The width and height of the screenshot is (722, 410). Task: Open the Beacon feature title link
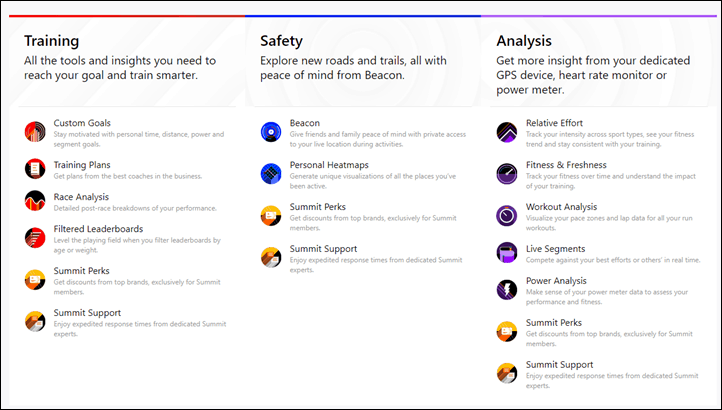pos(305,123)
